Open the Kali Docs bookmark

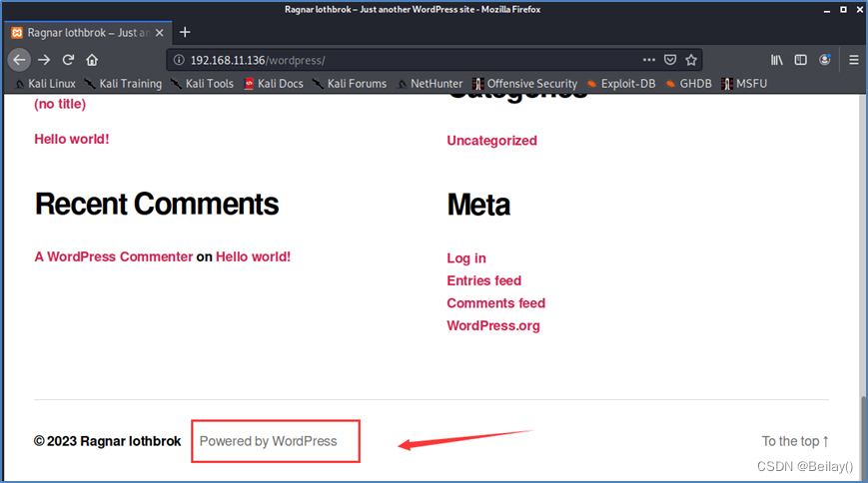point(274,84)
